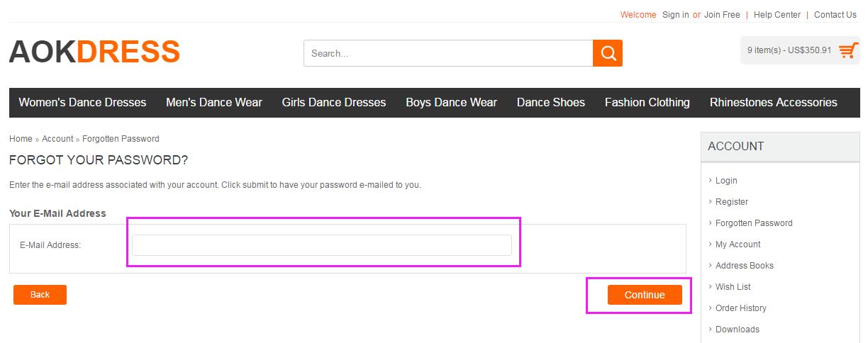Viewport: 868px width, 343px height.
Task: Open the shopping cart icon
Action: [x=848, y=50]
